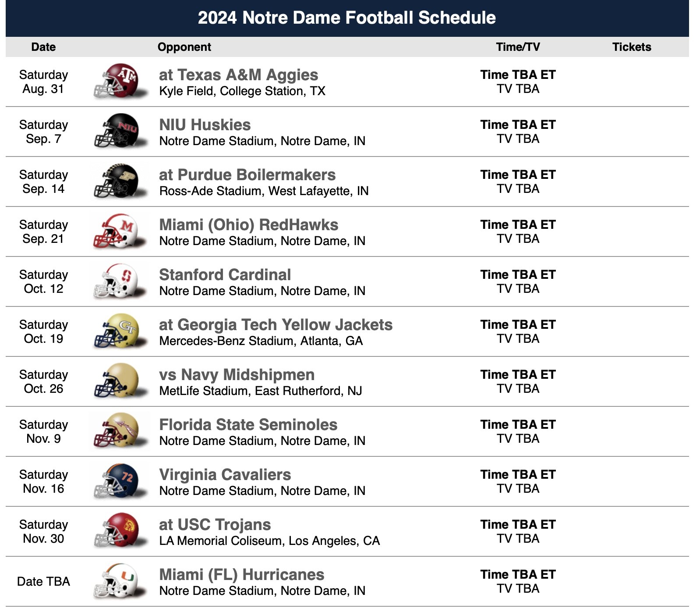Click the Miami (FL) Hurricanes helmet
Screen dimensions: 700x612
(x=118, y=581)
